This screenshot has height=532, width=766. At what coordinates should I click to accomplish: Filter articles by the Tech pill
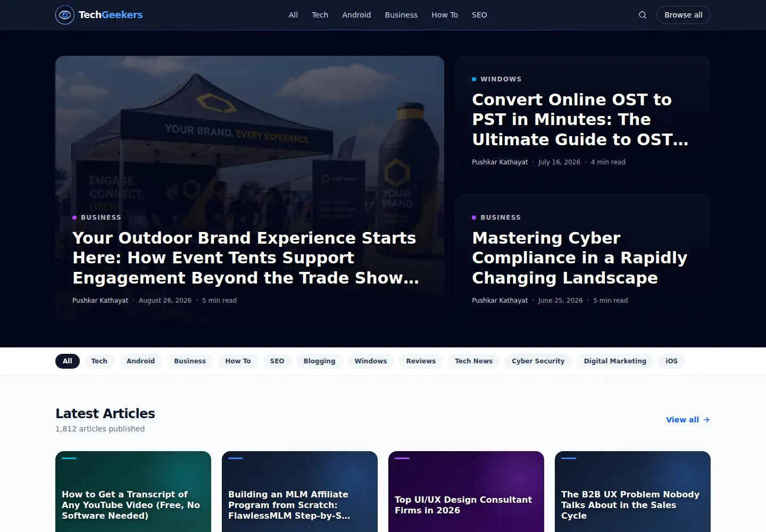pos(99,361)
